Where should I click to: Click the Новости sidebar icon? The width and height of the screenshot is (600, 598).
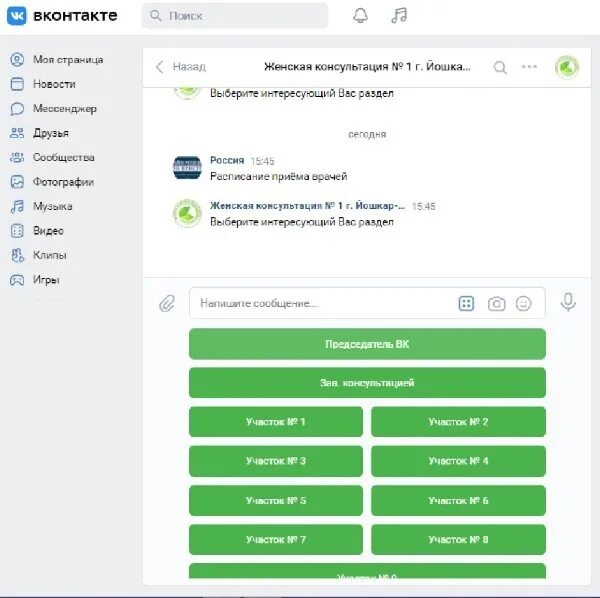[17, 84]
